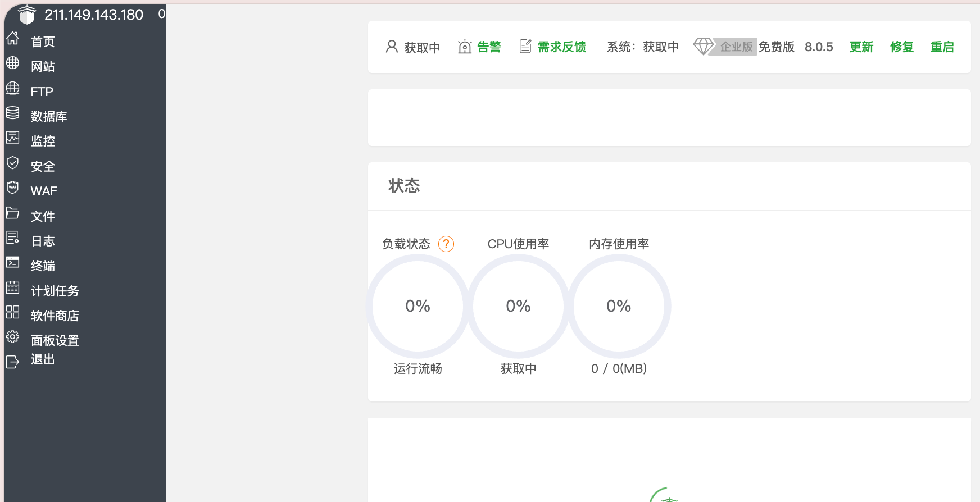
Task: Click the gear icon for 面板设置
Action: click(x=12, y=337)
